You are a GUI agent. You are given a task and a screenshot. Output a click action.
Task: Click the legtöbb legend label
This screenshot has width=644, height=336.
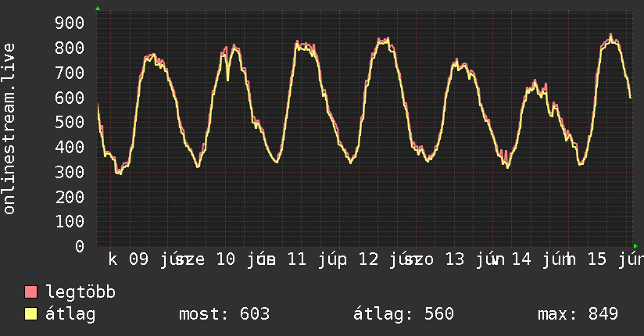pos(80,292)
